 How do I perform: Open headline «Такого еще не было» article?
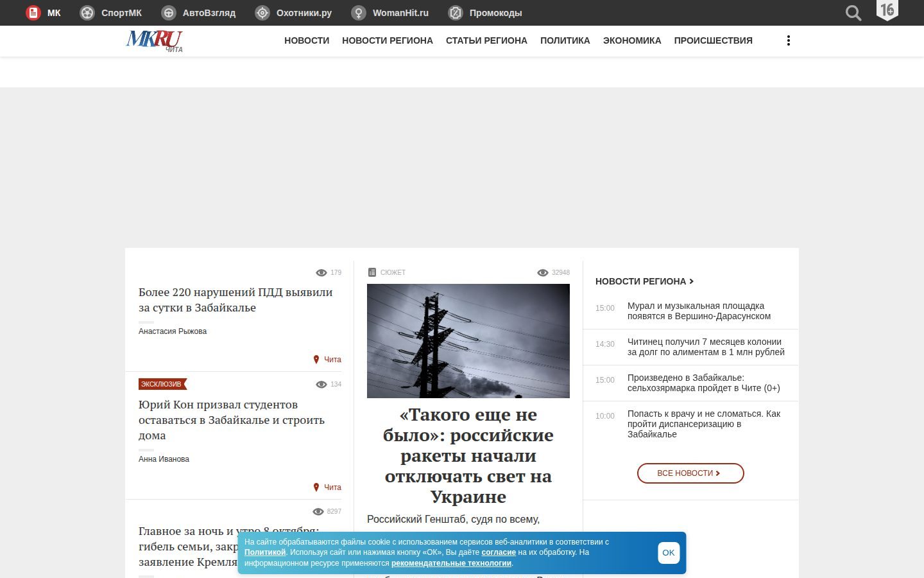[x=468, y=456]
